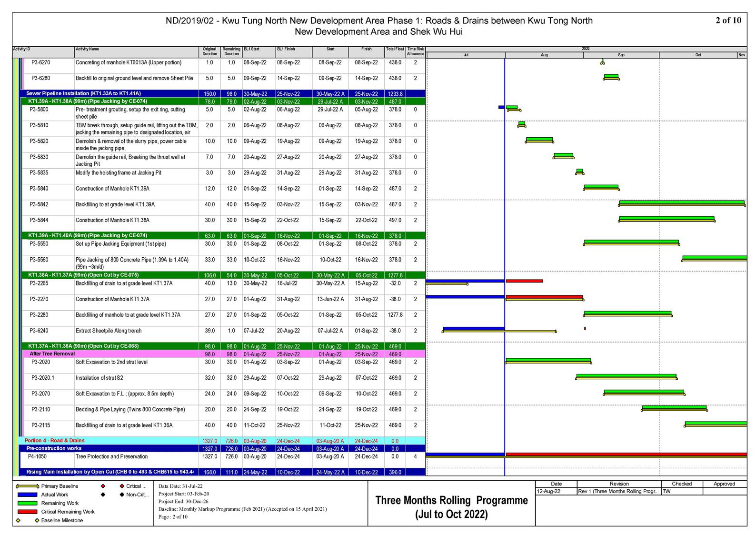Select activity ID P3-2020.1
756x535 pixels.
[43, 378]
